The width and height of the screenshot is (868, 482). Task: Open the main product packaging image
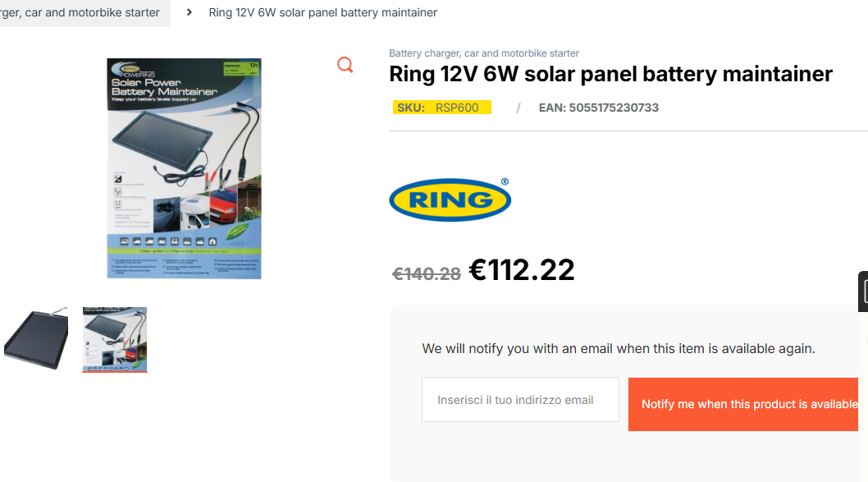coord(184,168)
